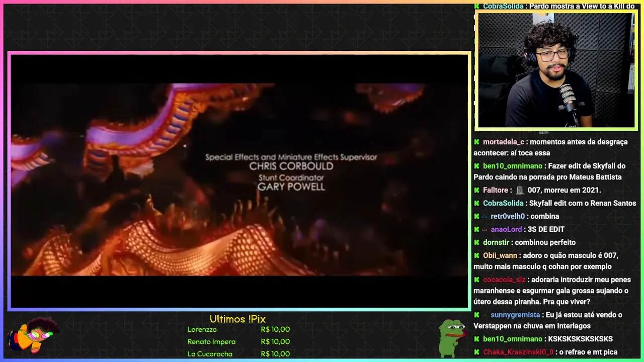Viewport: 644px width, 362px height.
Task: Click the 'La Cucaracha' donor name
Action: (210, 354)
